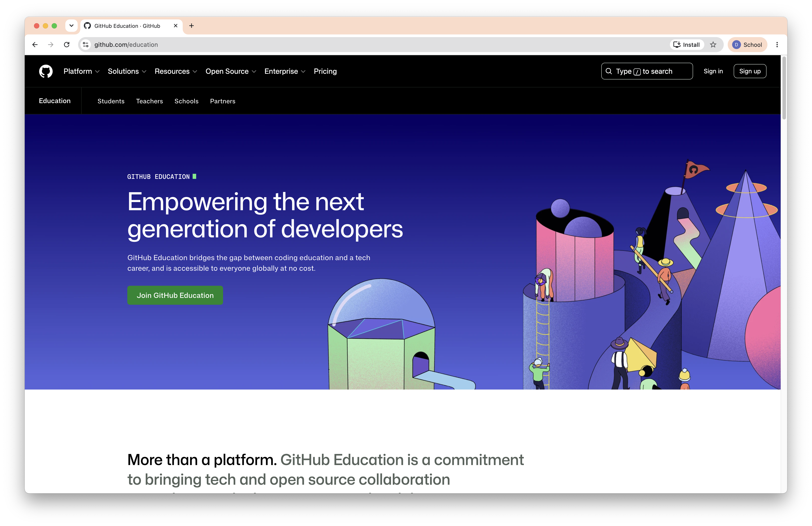Viewport: 812px width, 526px height.
Task: Click the Sign up button
Action: [750, 71]
